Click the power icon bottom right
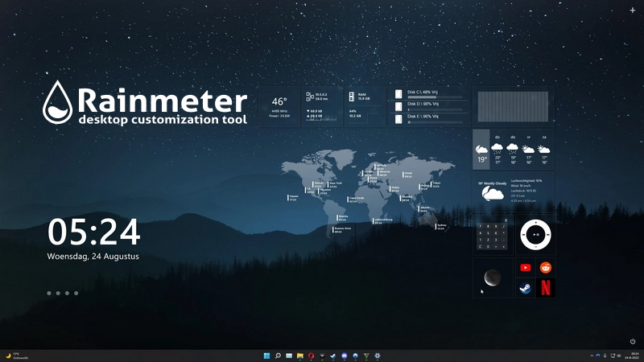Screen dimensions: 644x362 632,342
